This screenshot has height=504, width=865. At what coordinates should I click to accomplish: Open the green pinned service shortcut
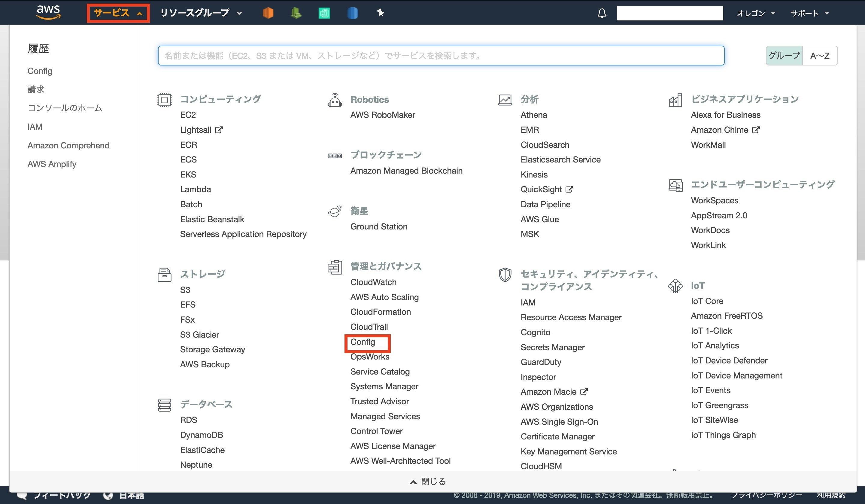click(x=296, y=13)
